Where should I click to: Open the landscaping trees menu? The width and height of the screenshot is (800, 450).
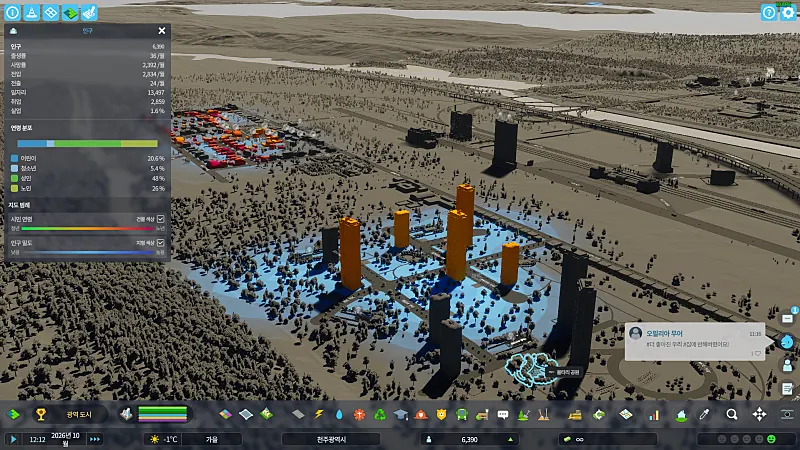pyautogui.click(x=523, y=414)
